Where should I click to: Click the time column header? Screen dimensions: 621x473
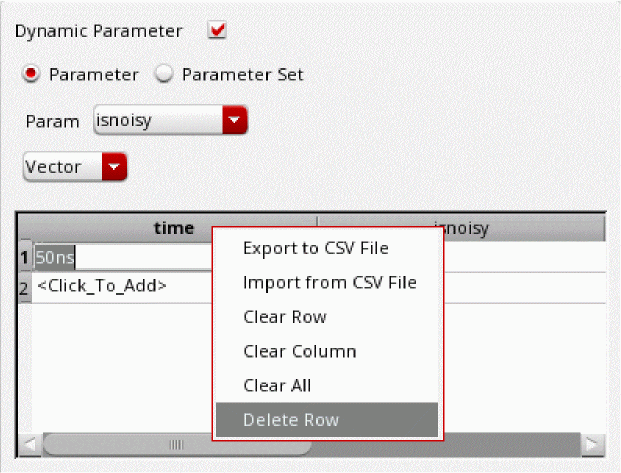[173, 228]
